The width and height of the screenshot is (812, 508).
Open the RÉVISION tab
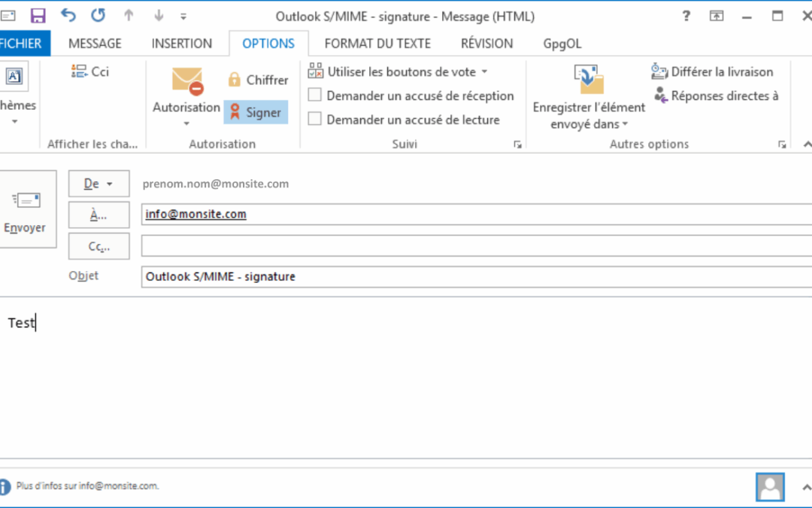pyautogui.click(x=486, y=43)
